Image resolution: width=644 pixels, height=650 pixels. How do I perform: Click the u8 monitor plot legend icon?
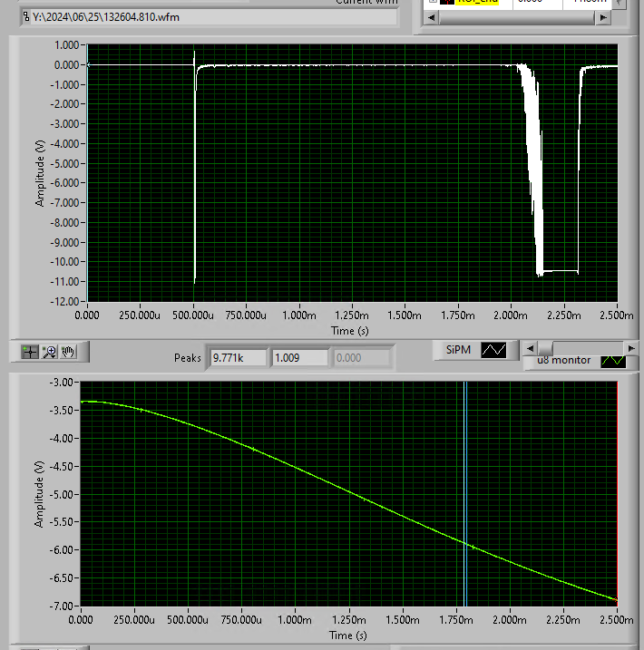pyautogui.click(x=613, y=361)
